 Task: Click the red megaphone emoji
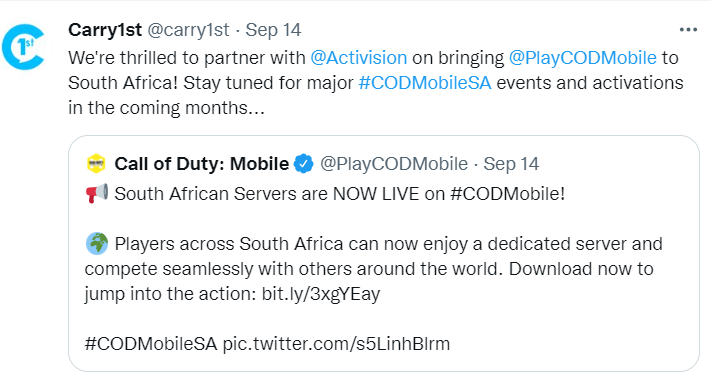(x=97, y=194)
